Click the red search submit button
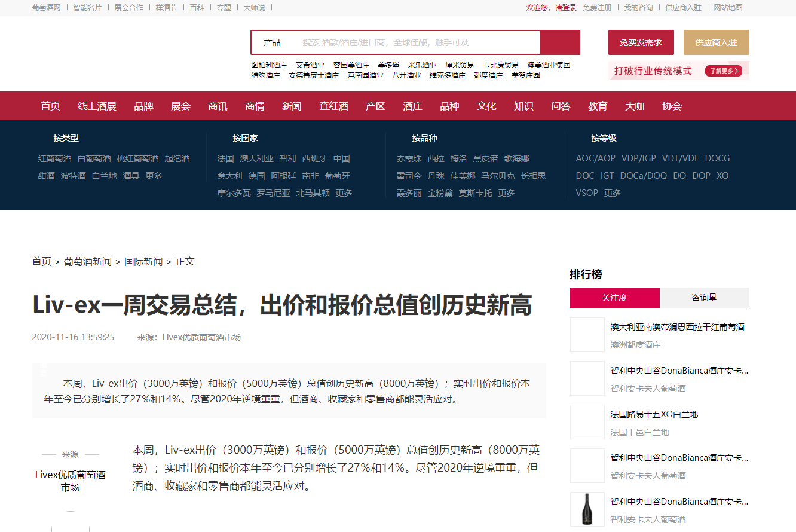Image resolution: width=796 pixels, height=532 pixels. pyautogui.click(x=560, y=42)
